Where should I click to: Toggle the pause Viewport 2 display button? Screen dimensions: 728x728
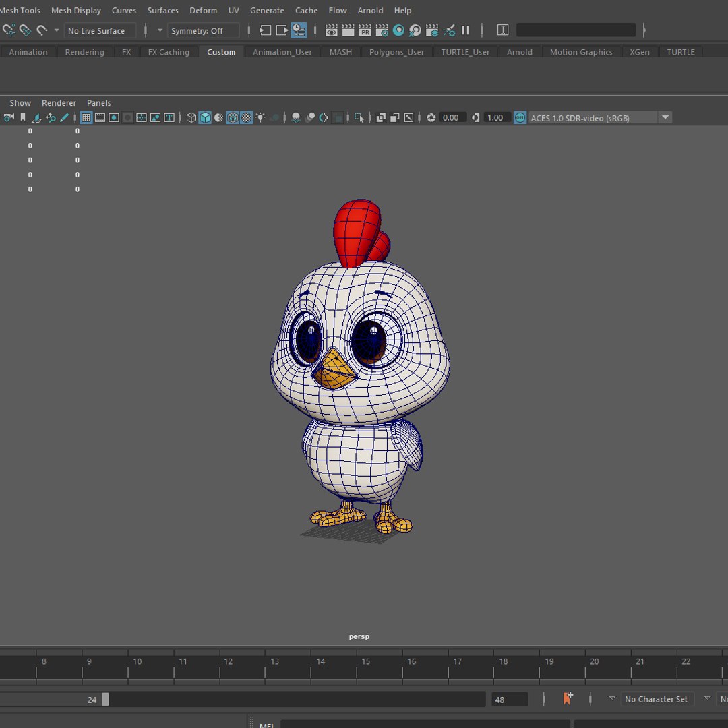[x=465, y=30]
